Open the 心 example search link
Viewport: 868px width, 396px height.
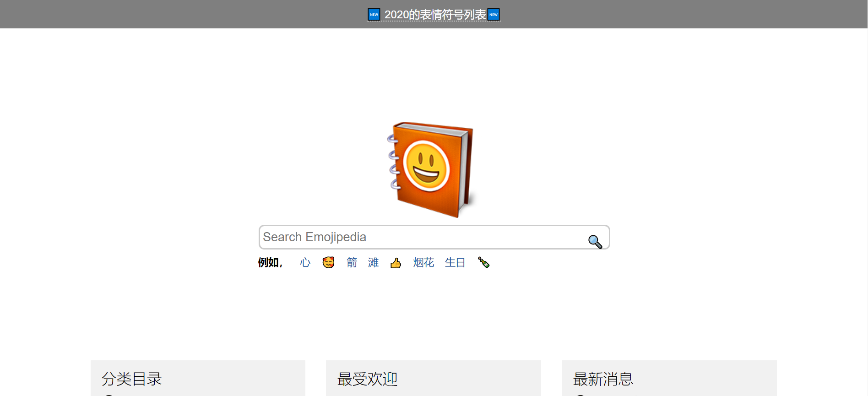[305, 263]
